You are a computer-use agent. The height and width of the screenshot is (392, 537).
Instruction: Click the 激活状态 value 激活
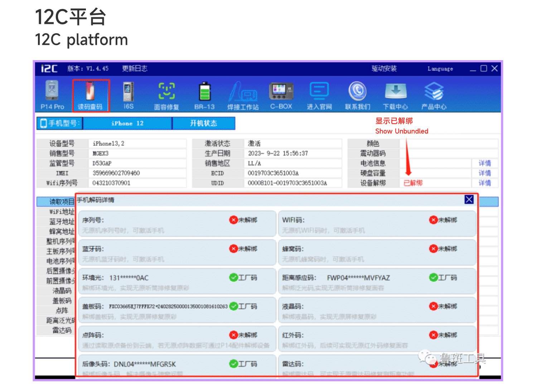point(254,144)
